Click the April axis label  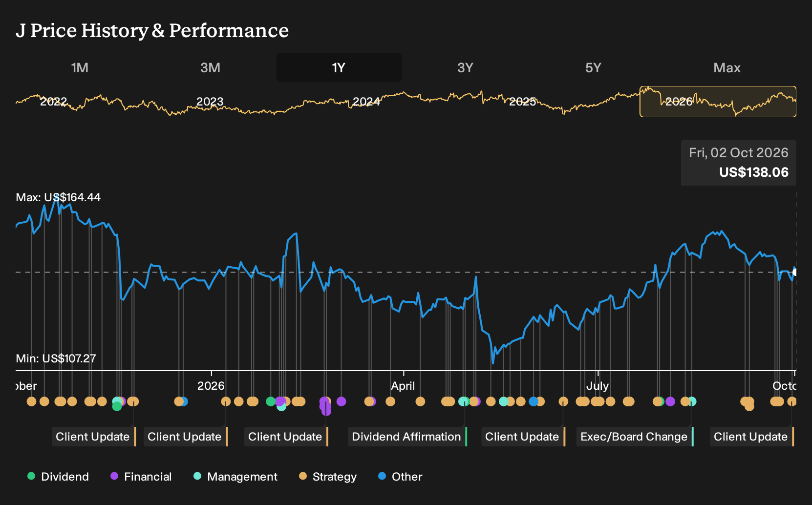[x=403, y=386]
